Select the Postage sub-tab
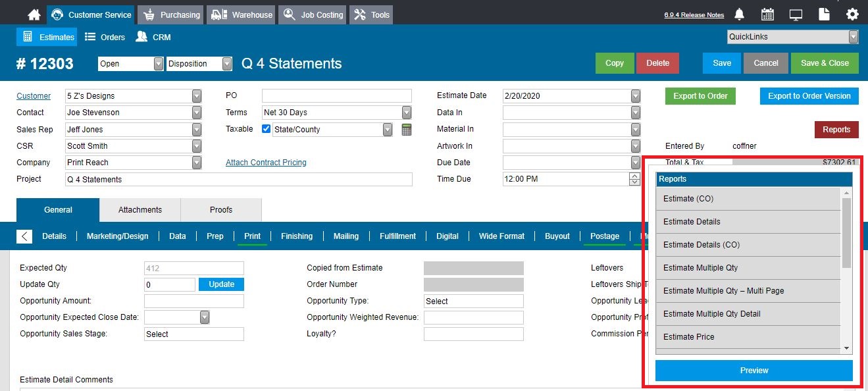 coord(605,236)
